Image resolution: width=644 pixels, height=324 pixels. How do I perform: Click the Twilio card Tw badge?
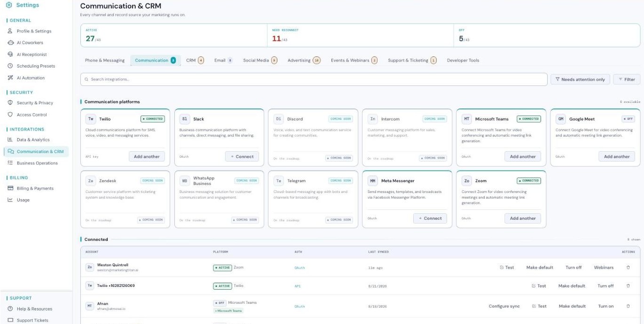[91, 119]
